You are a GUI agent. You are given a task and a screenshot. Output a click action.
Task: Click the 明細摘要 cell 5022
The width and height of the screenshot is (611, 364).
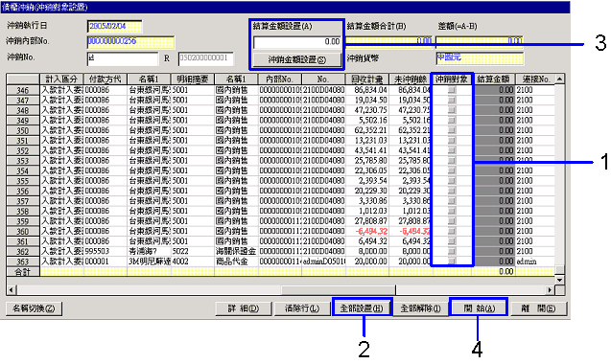pos(180,251)
